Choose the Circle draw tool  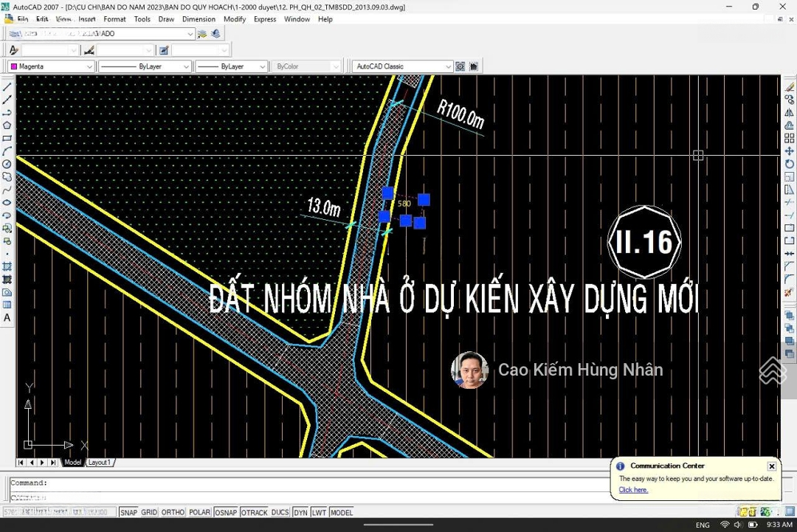[7, 164]
